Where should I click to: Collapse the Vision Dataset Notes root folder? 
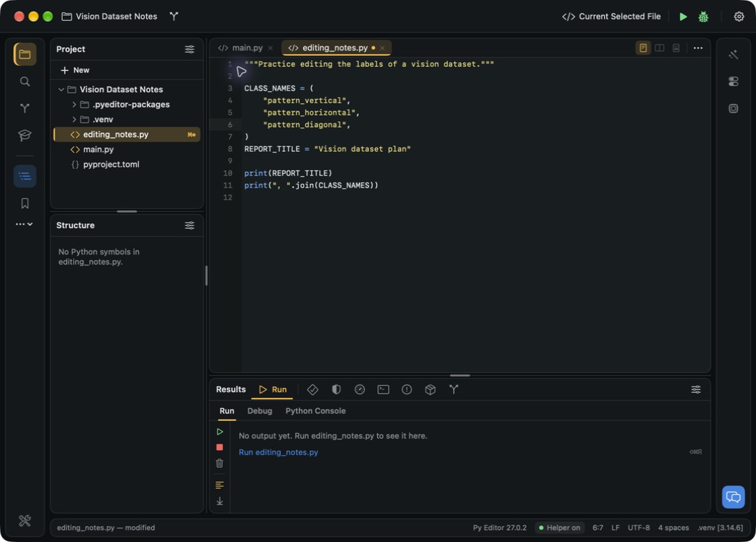click(x=61, y=89)
